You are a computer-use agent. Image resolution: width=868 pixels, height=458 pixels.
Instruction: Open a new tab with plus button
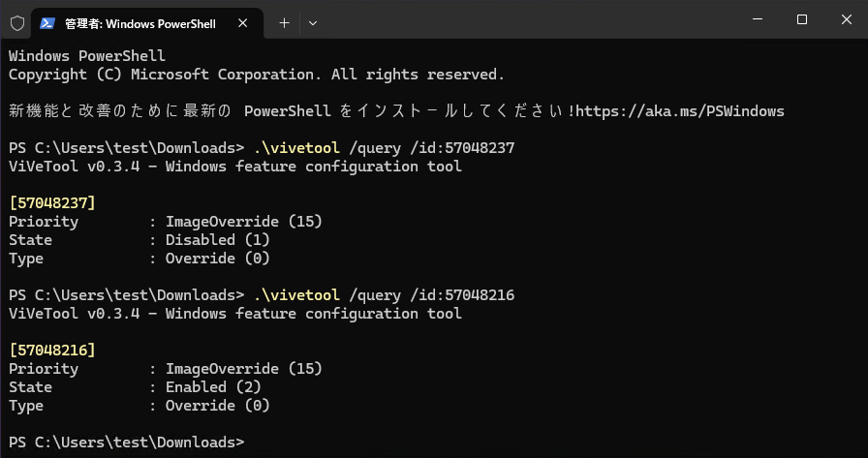284,23
